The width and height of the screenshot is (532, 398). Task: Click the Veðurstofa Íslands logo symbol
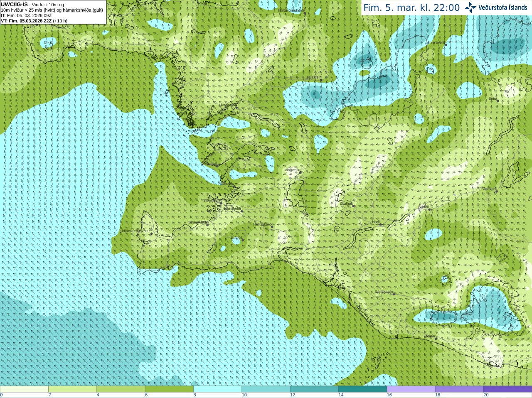(470, 7)
